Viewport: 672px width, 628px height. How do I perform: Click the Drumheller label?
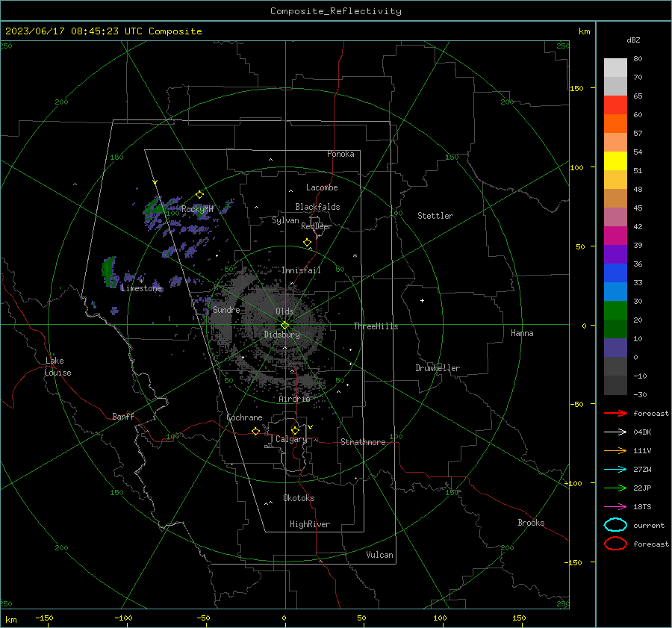pyautogui.click(x=438, y=368)
